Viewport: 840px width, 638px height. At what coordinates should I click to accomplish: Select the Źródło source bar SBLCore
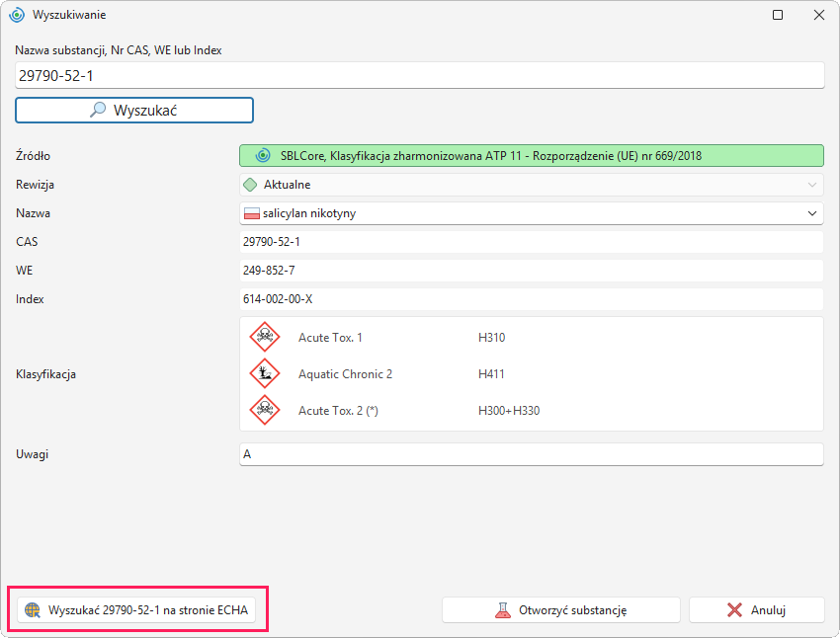pos(531,156)
